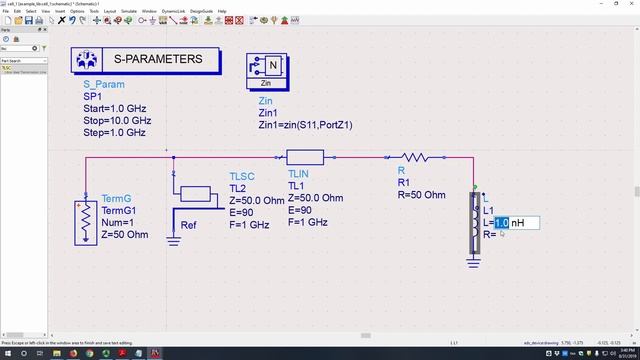
Task: Click the deactivate-and-short red X icon
Action: 239,20
